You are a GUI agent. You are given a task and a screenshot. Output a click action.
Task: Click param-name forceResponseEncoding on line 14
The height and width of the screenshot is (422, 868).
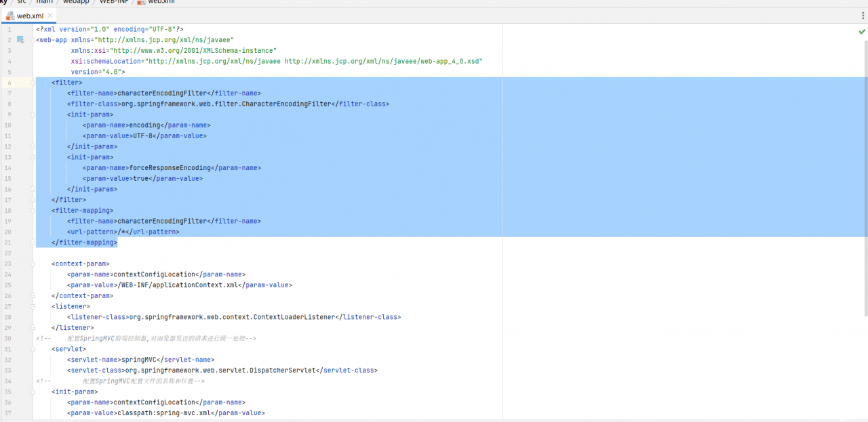tap(172, 168)
